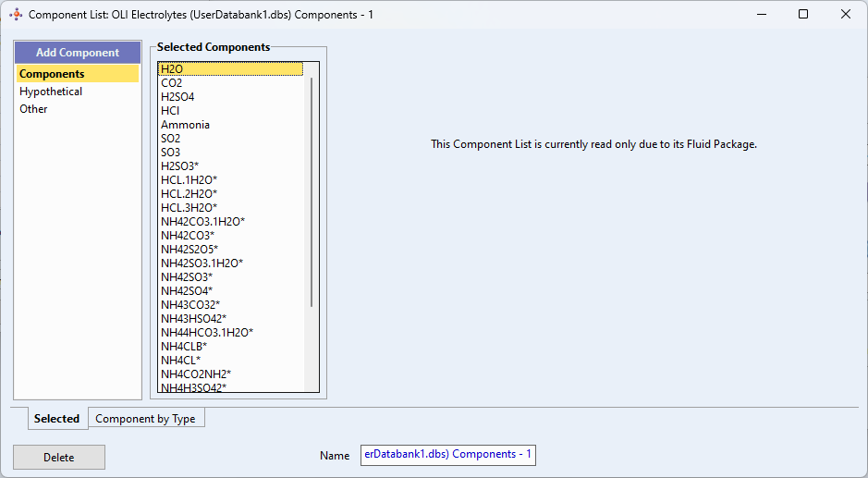This screenshot has width=868, height=478.
Task: Maximize the Component List window
Action: click(803, 15)
